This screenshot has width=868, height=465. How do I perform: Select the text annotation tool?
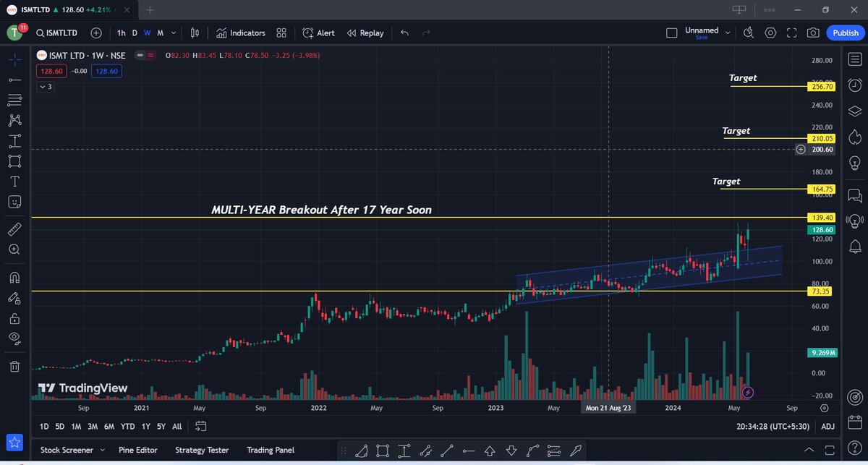[15, 181]
